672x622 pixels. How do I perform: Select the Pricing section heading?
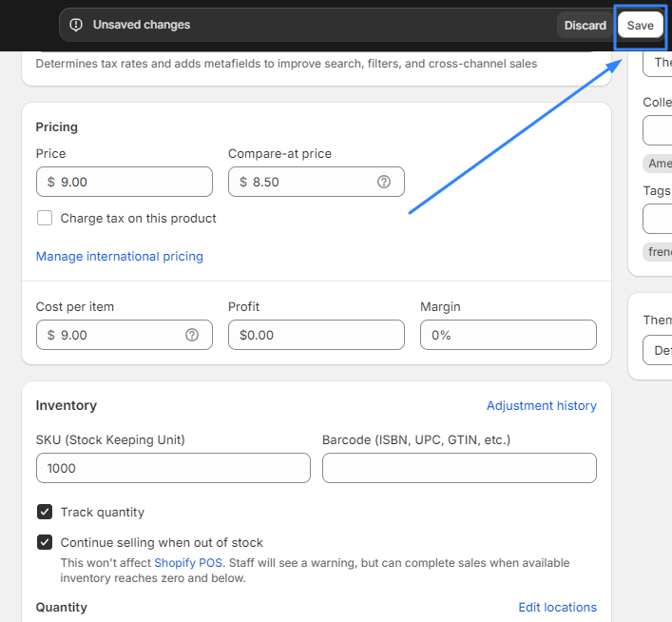click(x=57, y=127)
